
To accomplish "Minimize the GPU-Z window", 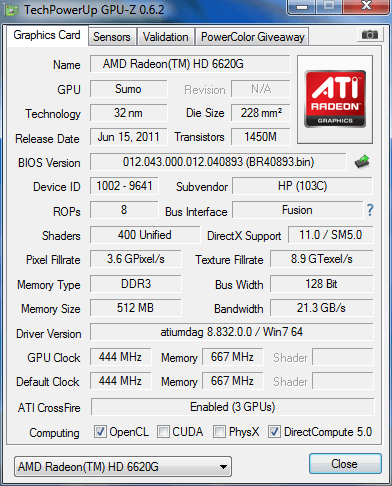I will (x=302, y=7).
